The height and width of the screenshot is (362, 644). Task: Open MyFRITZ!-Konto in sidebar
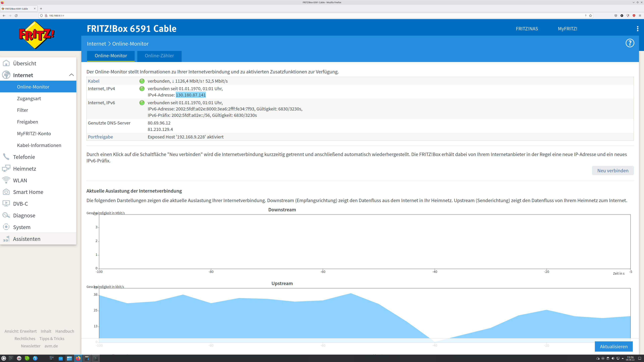[34, 134]
